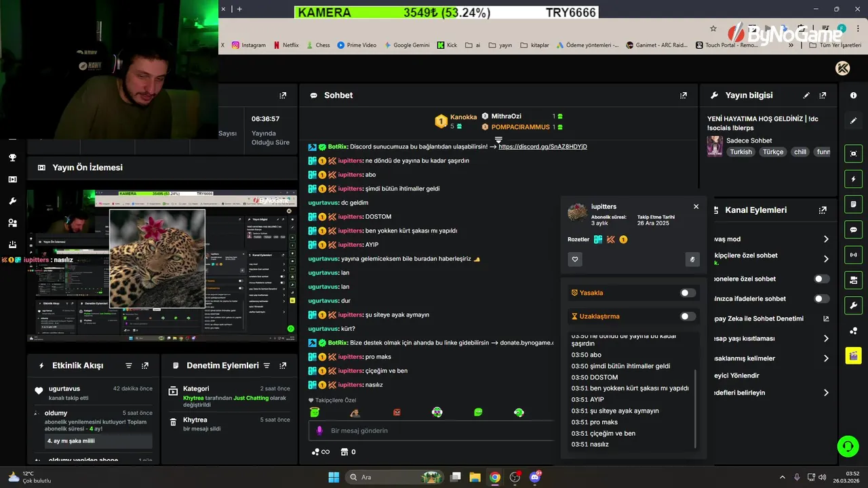
Task: Open Google Gemini bookmark
Action: pos(407,45)
